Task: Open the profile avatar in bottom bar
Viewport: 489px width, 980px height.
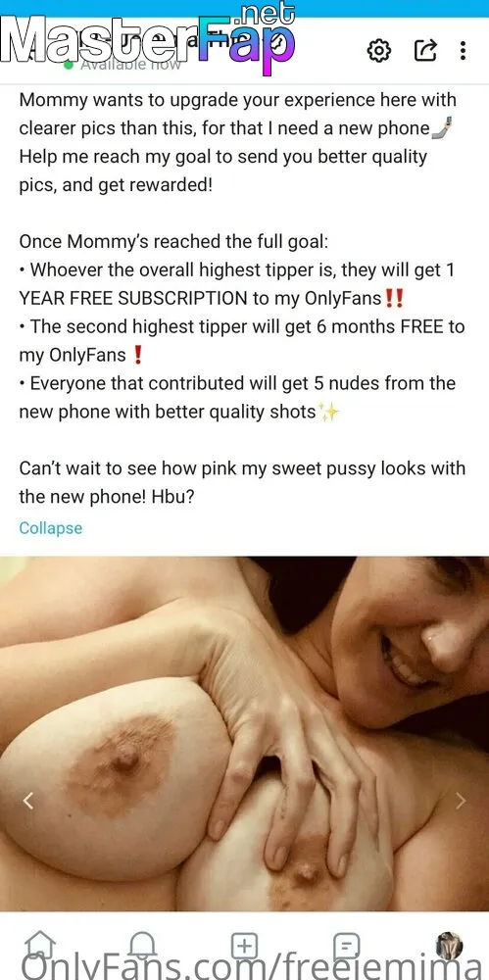Action: (449, 946)
